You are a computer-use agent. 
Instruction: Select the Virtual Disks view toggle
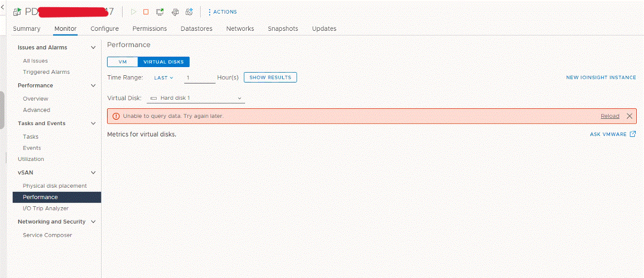point(163,62)
